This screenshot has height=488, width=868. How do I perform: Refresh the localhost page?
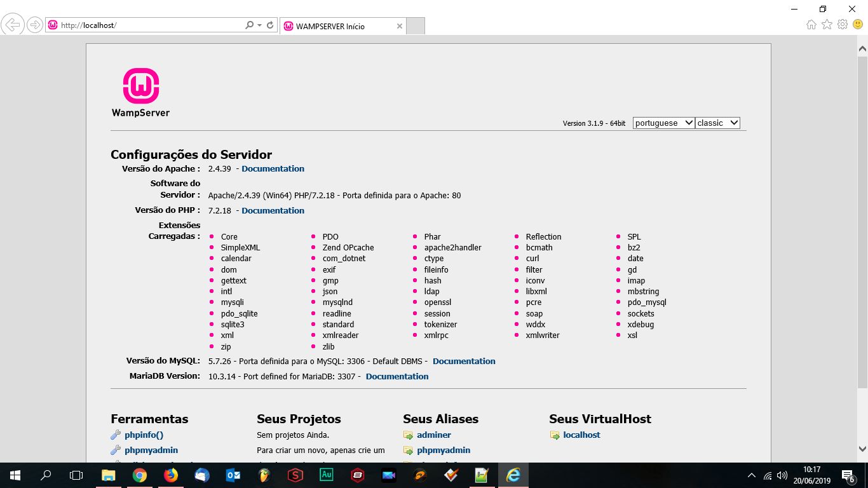pyautogui.click(x=270, y=25)
